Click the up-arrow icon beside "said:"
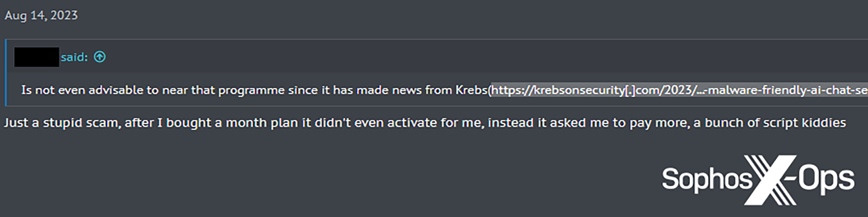868x217 pixels. click(x=100, y=57)
